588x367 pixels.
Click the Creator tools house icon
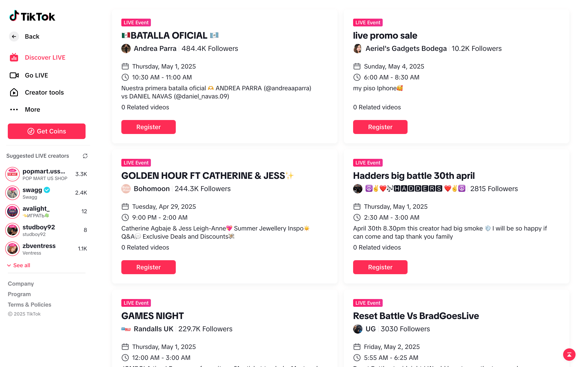pyautogui.click(x=14, y=92)
